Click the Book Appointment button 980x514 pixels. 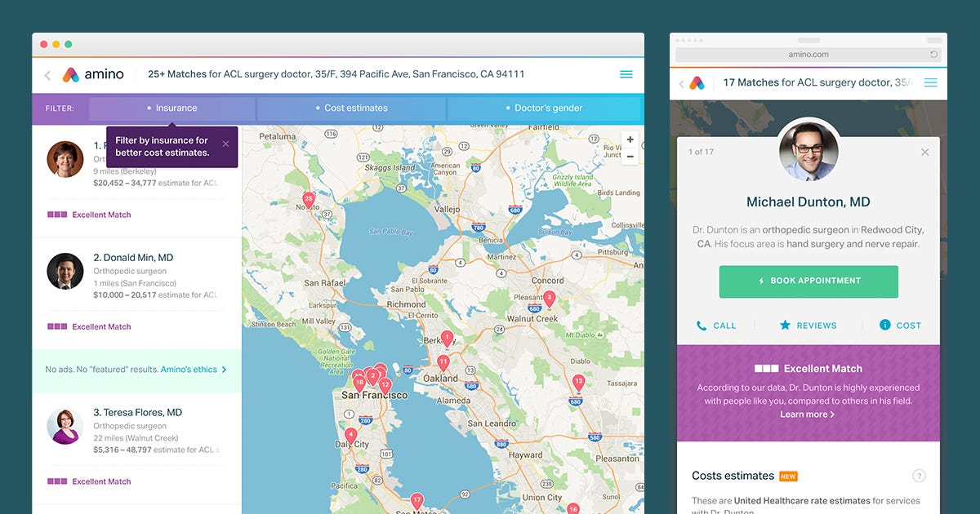point(808,281)
